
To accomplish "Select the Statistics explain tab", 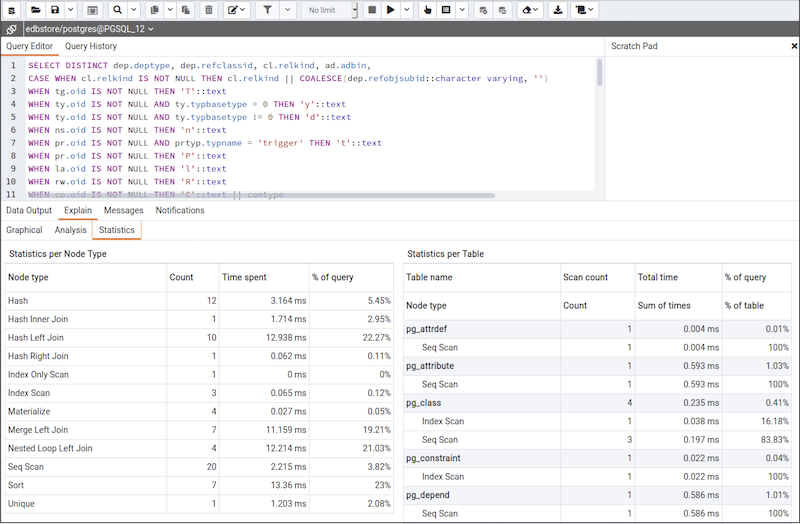I will click(x=117, y=230).
